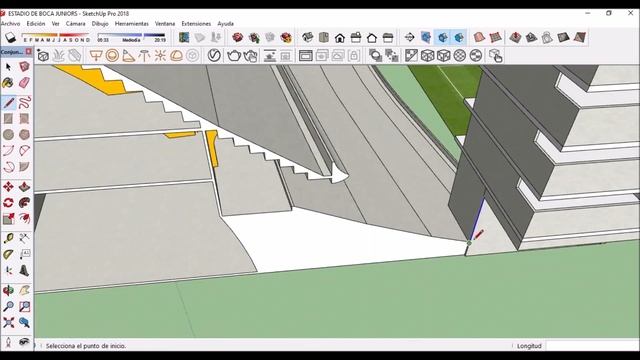Activate the Rotate tool
Screen dimensions: 640x360
pos(8,202)
